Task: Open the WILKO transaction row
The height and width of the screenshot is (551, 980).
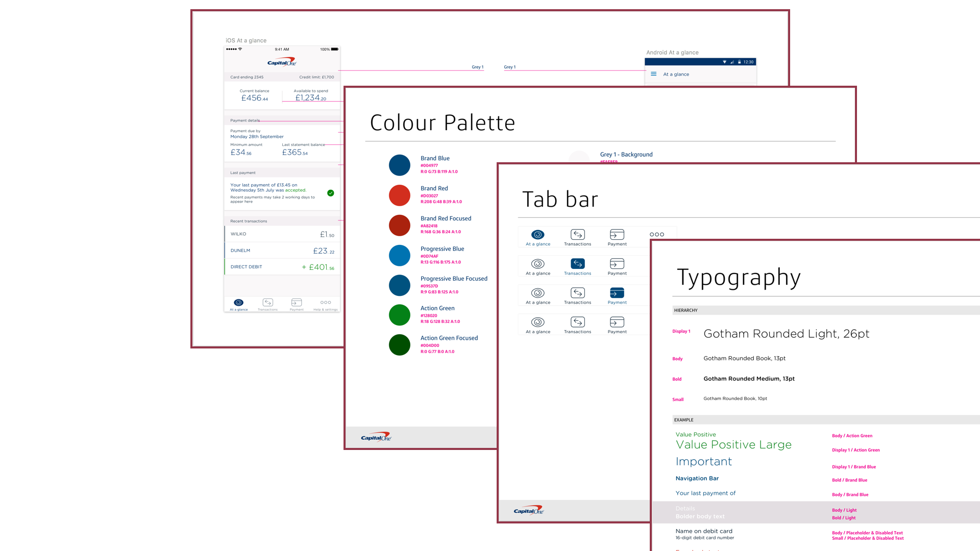Action: (282, 234)
